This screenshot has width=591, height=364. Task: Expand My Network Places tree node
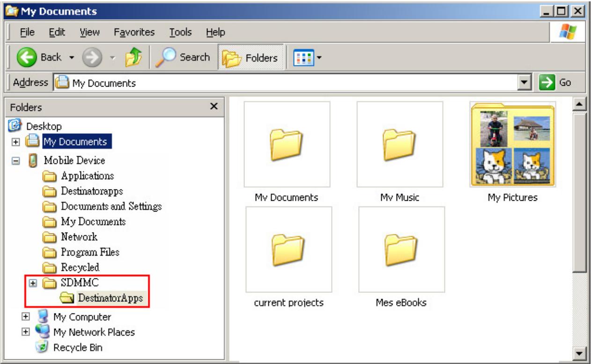tap(25, 332)
